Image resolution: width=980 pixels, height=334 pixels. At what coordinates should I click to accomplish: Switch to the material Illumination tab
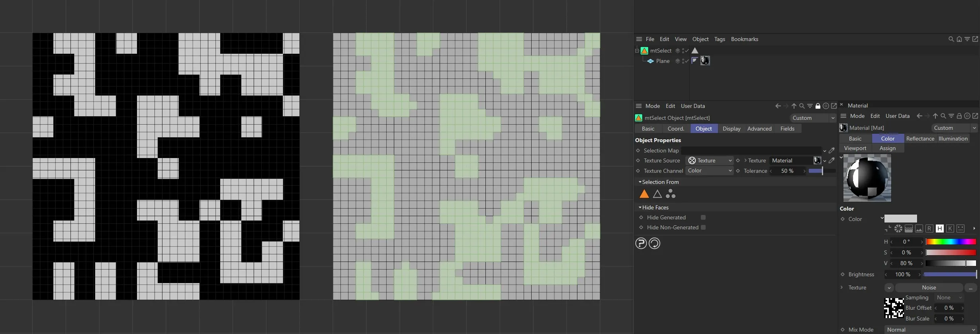(953, 139)
